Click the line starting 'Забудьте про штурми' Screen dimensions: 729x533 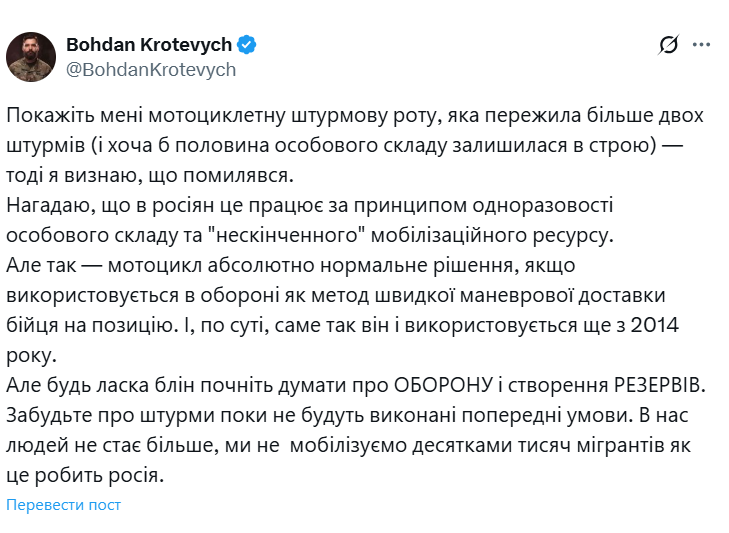click(347, 415)
